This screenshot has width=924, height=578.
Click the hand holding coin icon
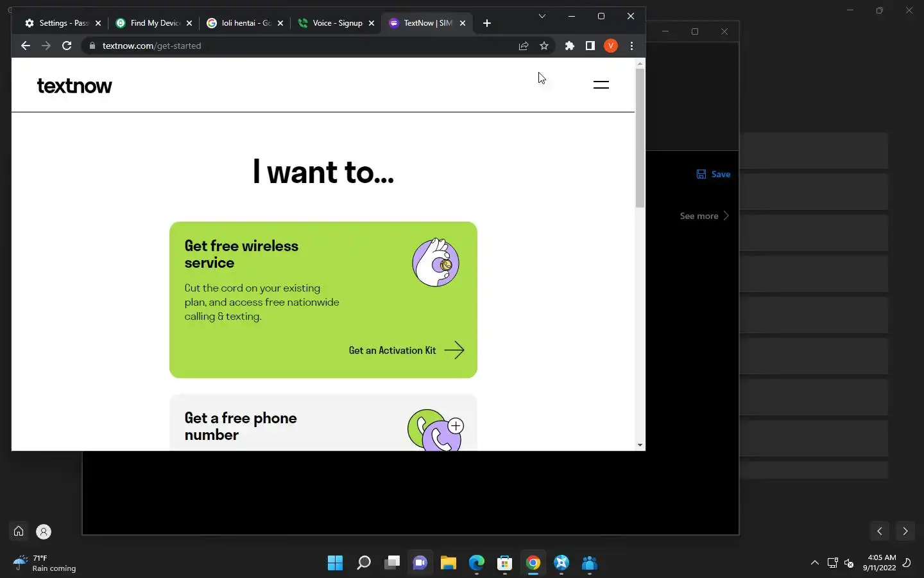(436, 262)
